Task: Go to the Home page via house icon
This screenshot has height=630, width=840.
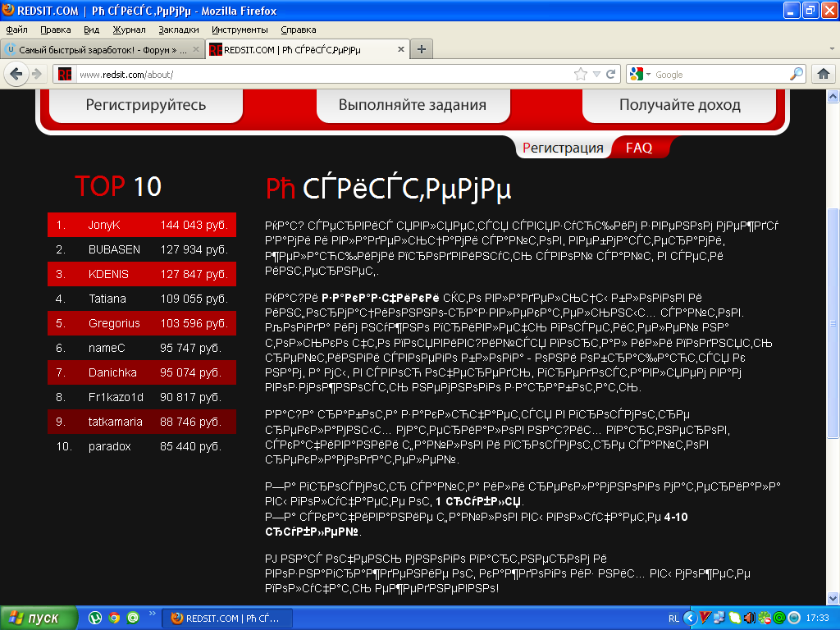Action: [x=824, y=74]
